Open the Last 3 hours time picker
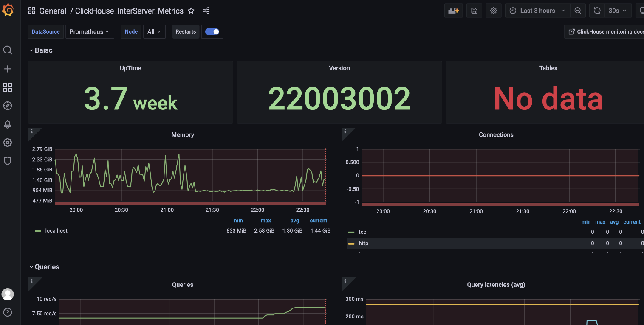 [537, 11]
